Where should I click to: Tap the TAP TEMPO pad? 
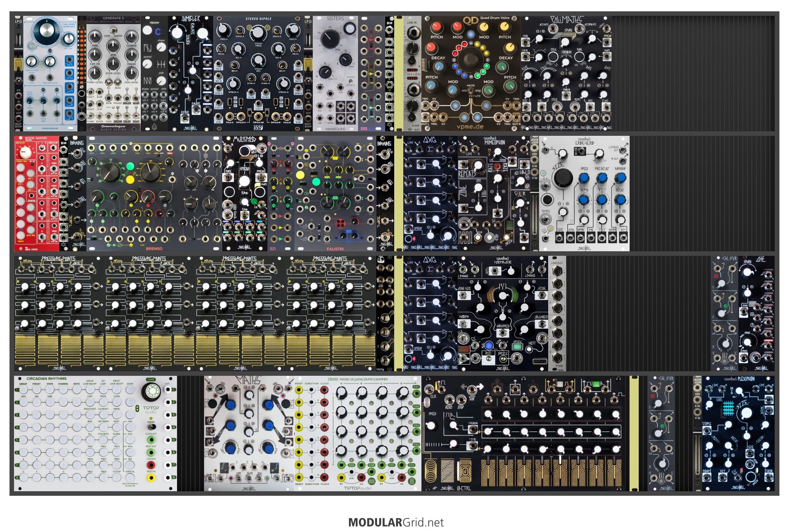point(104,428)
